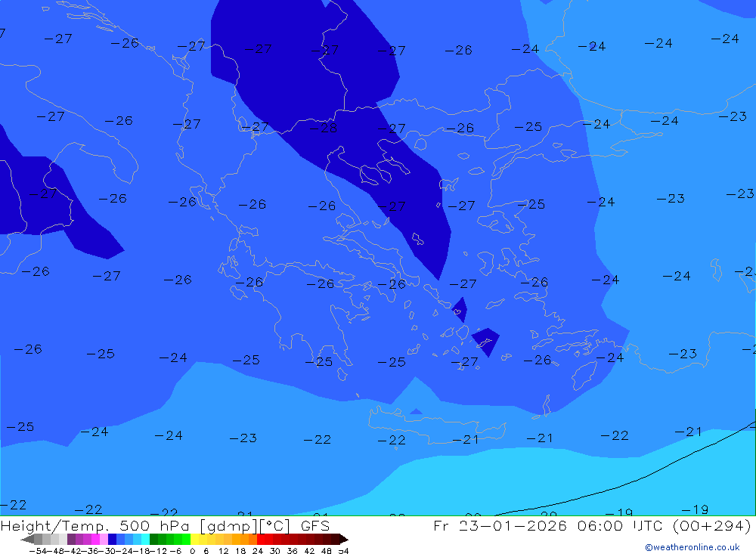Click the grey left arrow end of the legend

click(27, 539)
